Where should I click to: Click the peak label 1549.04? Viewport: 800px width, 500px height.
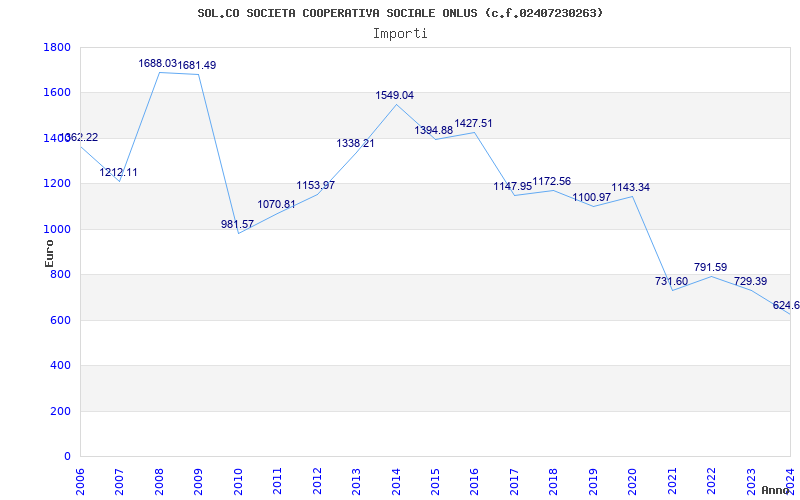tap(395, 95)
